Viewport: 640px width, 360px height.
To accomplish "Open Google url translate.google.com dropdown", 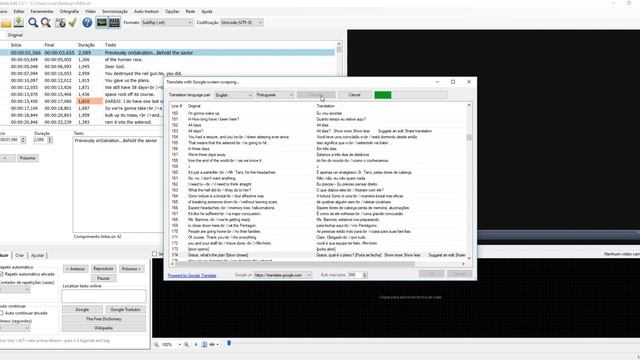I will click(283, 275).
